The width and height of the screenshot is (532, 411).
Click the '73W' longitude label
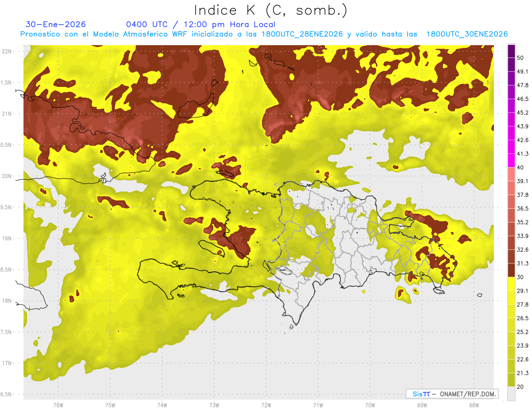point(214,405)
